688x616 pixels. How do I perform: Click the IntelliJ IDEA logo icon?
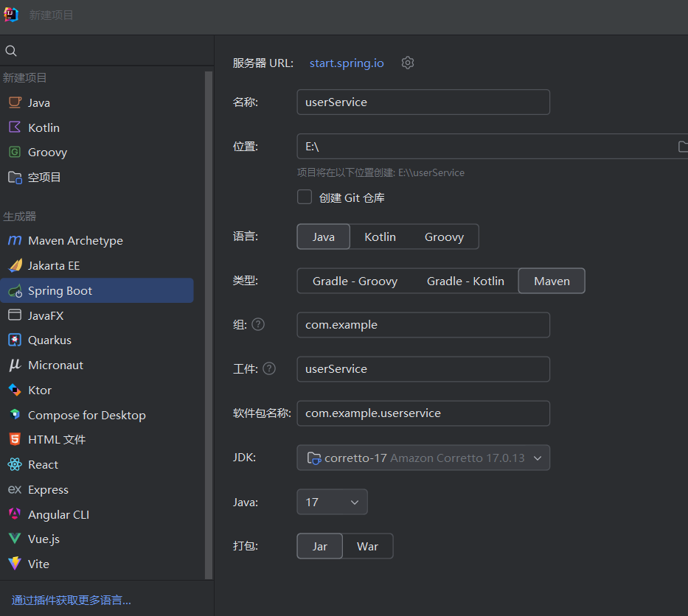click(x=11, y=15)
